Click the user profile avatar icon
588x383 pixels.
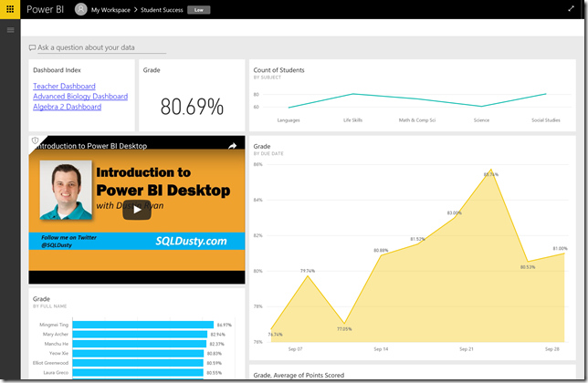coord(81,9)
